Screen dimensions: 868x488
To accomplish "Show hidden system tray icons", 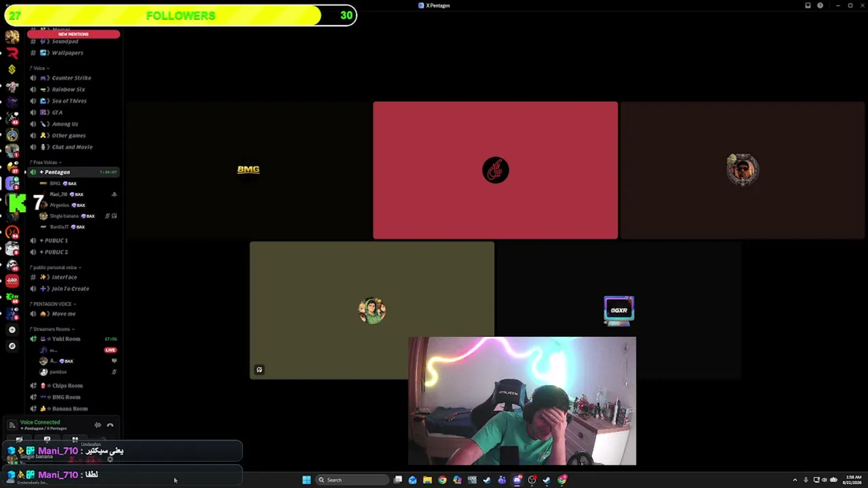I will (795, 480).
